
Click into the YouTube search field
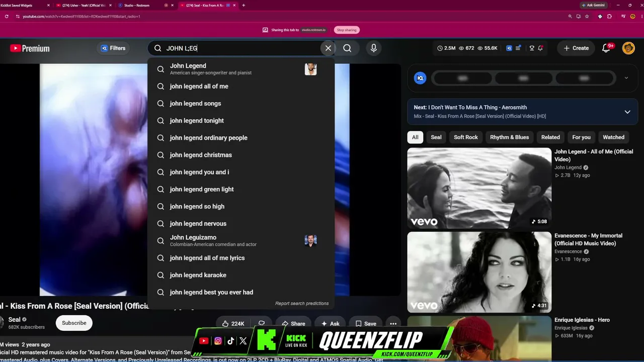pos(242,48)
